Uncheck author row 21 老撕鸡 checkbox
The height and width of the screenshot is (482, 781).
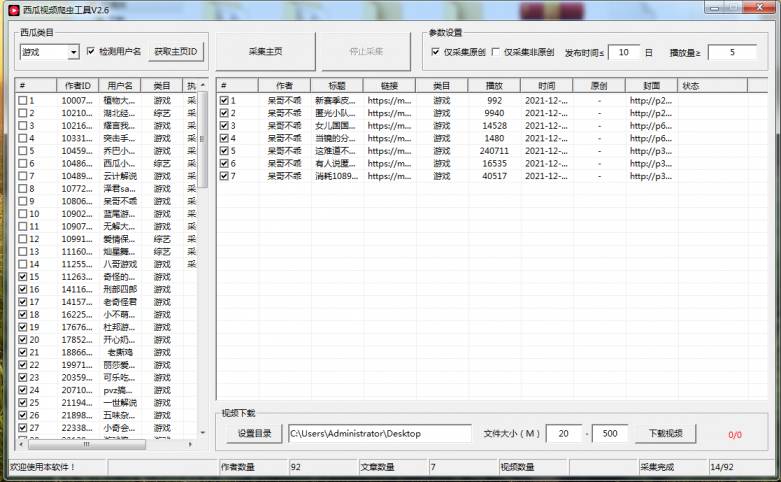point(22,353)
